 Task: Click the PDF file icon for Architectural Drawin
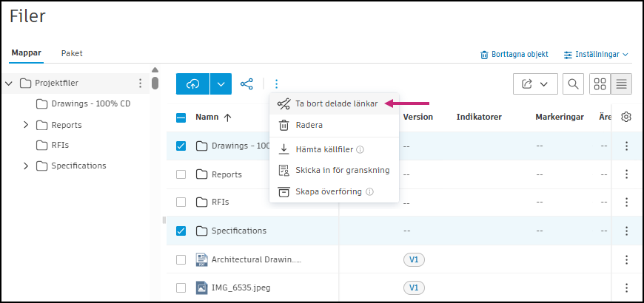click(201, 259)
